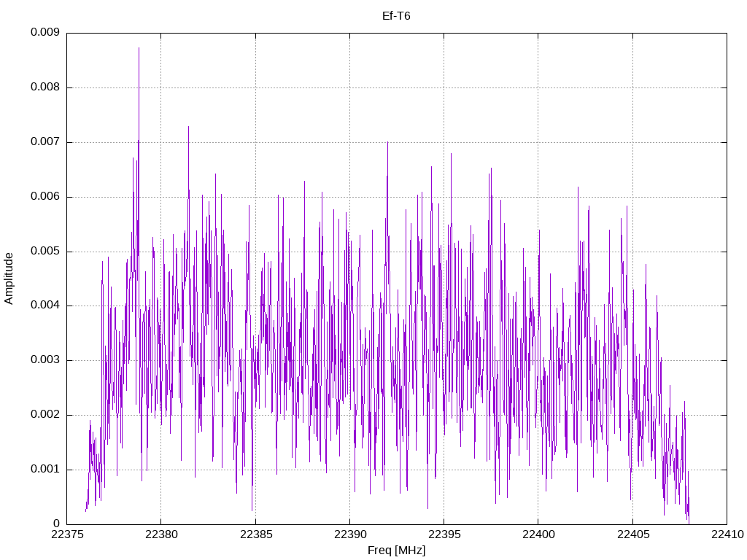Click the x-axis tick label 22380
Screen dimensions: 747x560
pos(161,534)
